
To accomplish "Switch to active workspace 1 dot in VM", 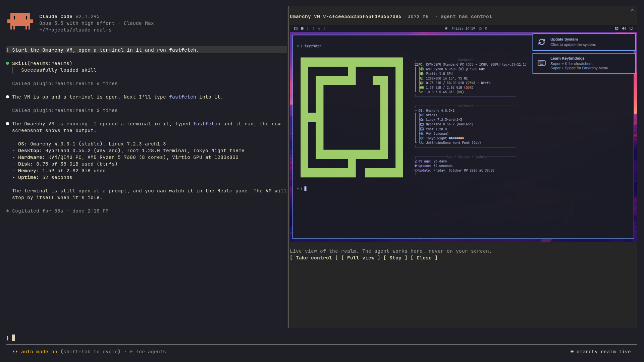I will click(302, 28).
